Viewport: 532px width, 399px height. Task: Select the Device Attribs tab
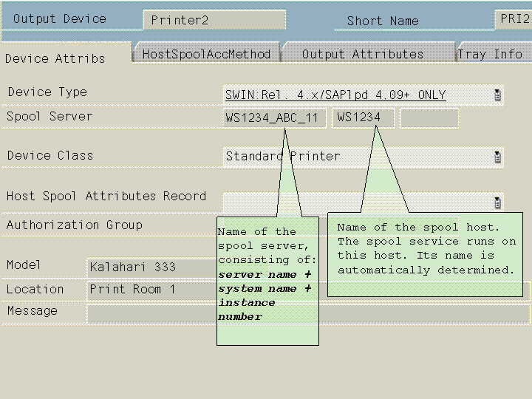55,58
